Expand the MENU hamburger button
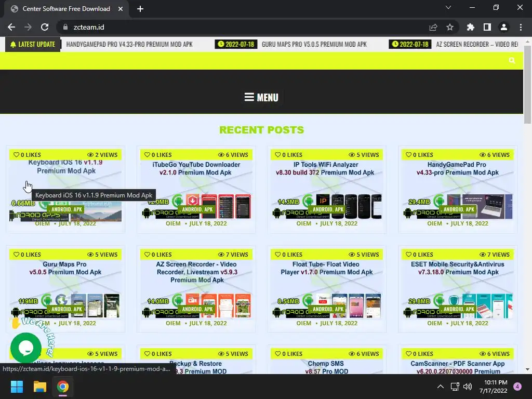 pyautogui.click(x=261, y=97)
